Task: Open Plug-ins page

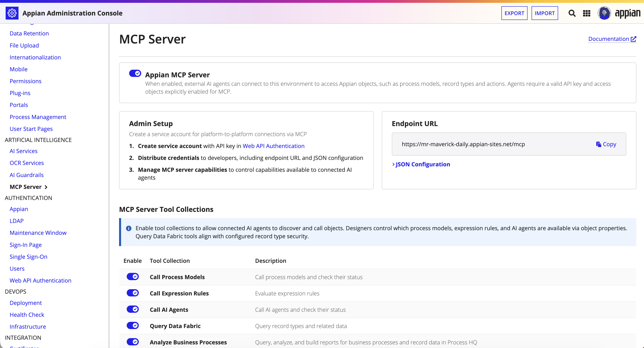Action: coord(20,93)
